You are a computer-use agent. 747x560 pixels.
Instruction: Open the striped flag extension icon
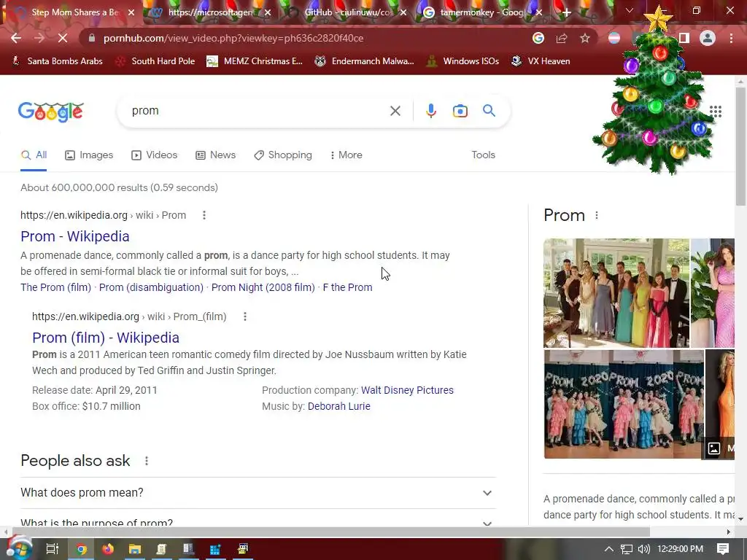(614, 38)
